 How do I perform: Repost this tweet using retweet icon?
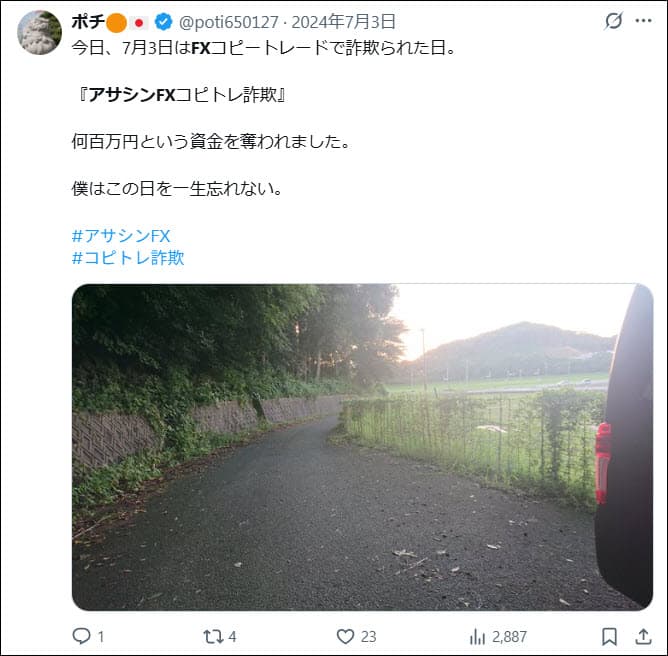(213, 637)
